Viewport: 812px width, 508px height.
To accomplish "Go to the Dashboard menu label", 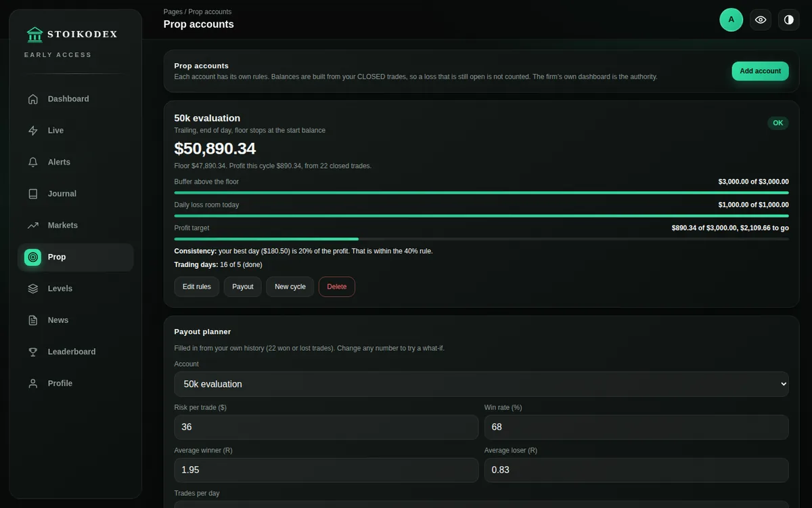I will (68, 99).
